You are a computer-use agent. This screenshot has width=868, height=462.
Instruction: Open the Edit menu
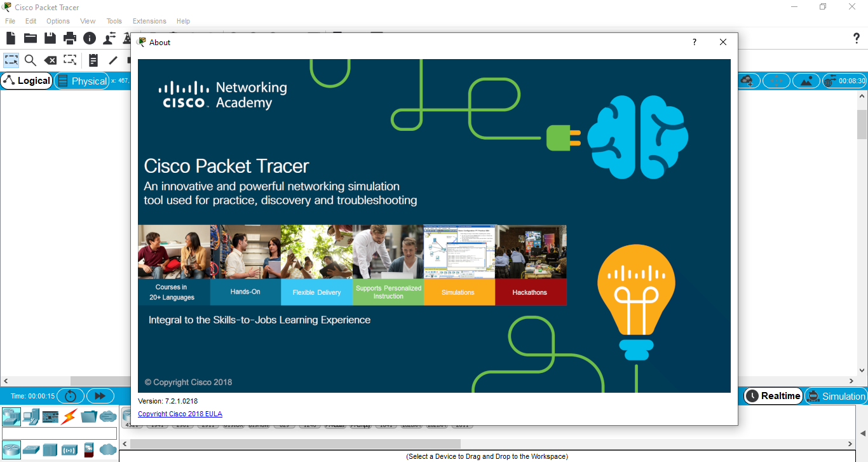tap(31, 21)
